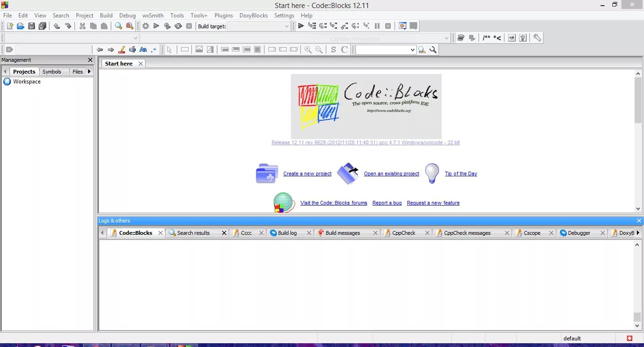
Task: Select the Workspace tree item
Action: click(x=27, y=82)
